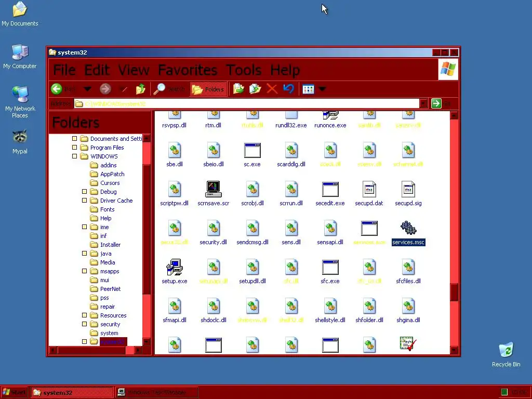Click the Copy To folder icon
Image resolution: width=532 pixels, height=399 pixels.
tap(255, 89)
